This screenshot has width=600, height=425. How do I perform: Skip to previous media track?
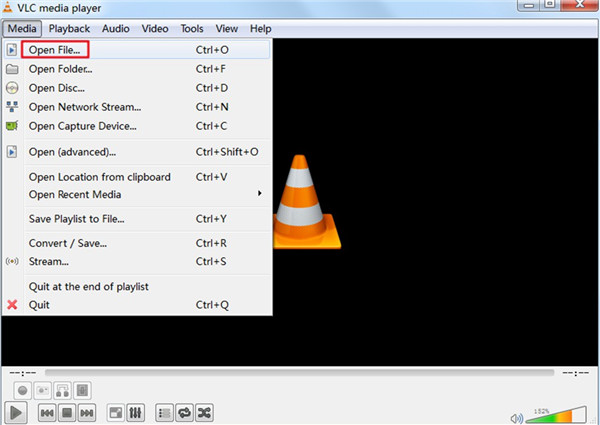(x=47, y=413)
